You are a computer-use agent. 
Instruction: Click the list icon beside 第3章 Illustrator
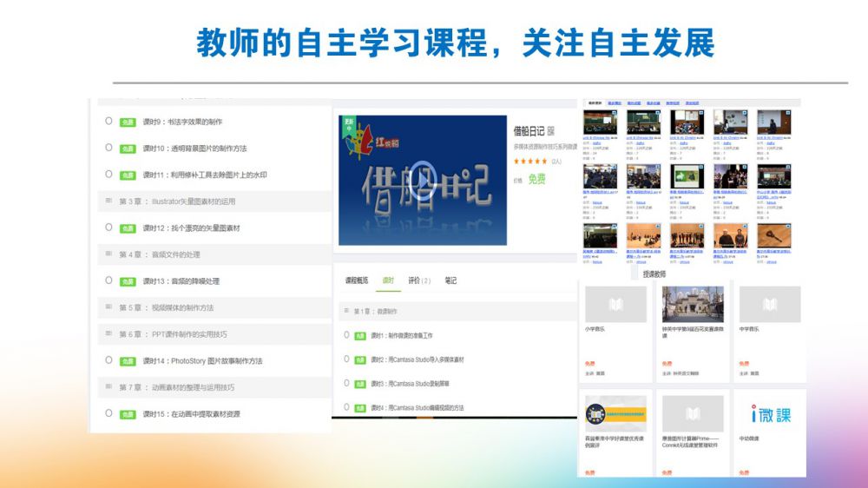coord(108,201)
